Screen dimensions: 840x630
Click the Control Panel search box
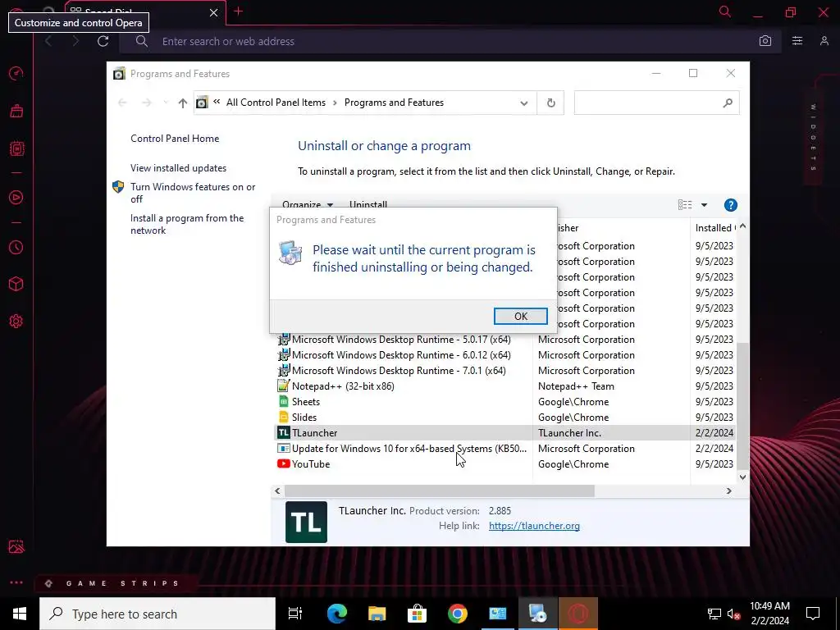pos(656,103)
